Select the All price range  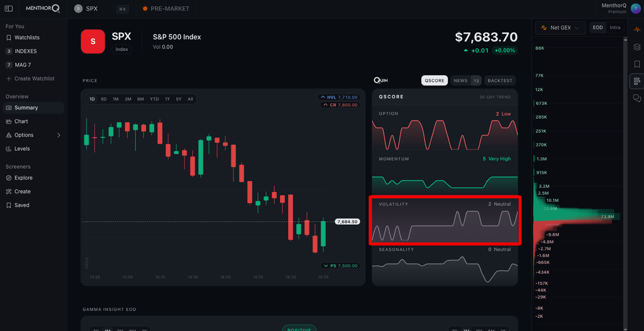pos(190,99)
